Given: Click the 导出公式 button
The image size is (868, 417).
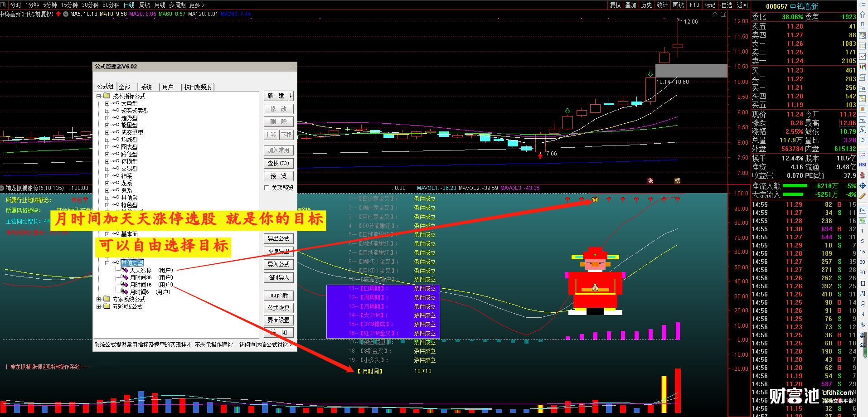Looking at the screenshot, I should 278,238.
